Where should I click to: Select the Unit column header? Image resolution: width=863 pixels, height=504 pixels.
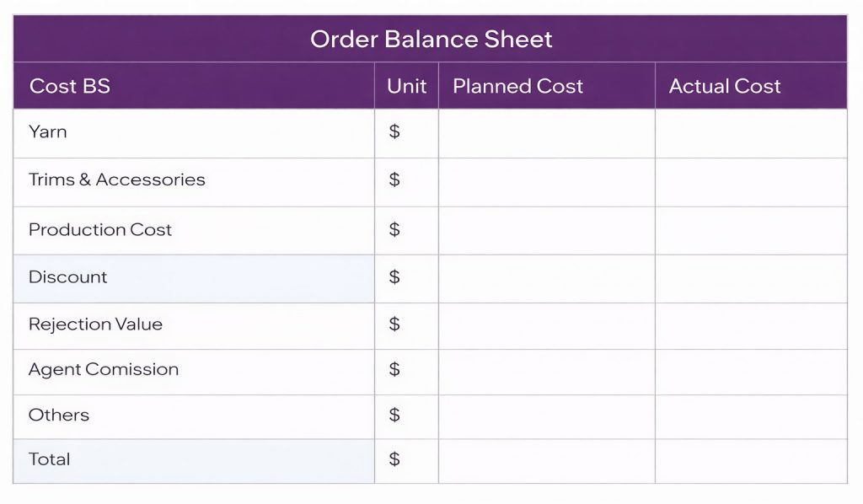pyautogui.click(x=406, y=86)
